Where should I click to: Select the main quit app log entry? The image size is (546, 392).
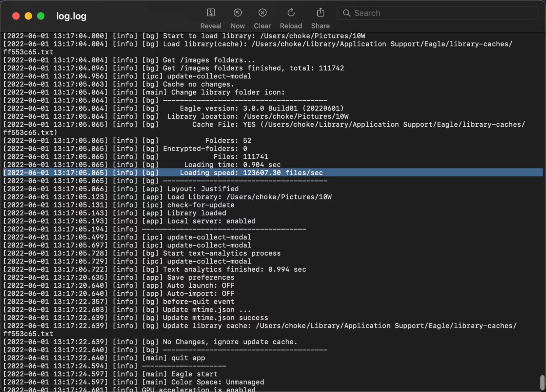click(104, 358)
